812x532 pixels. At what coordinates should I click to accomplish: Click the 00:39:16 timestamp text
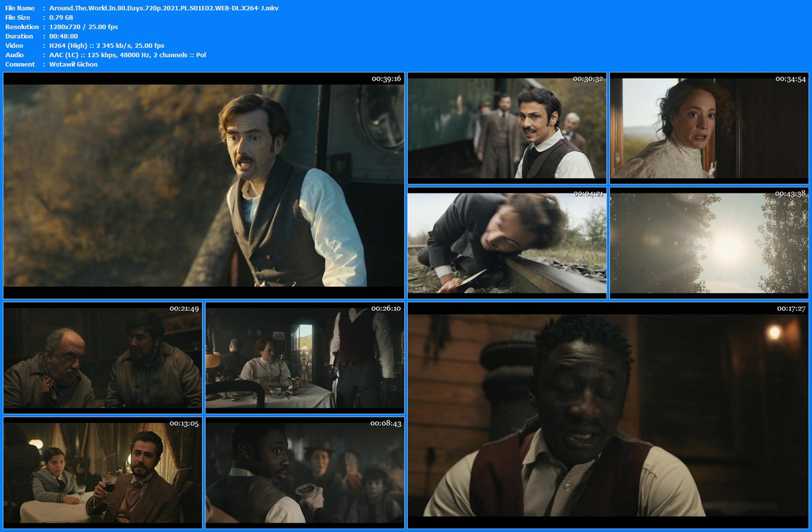(x=386, y=78)
